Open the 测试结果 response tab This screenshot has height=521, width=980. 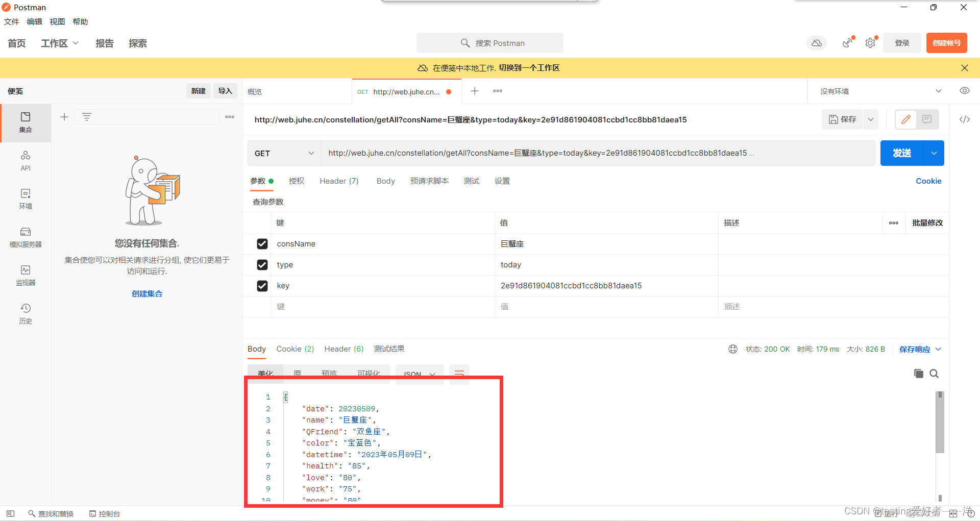[x=389, y=349]
